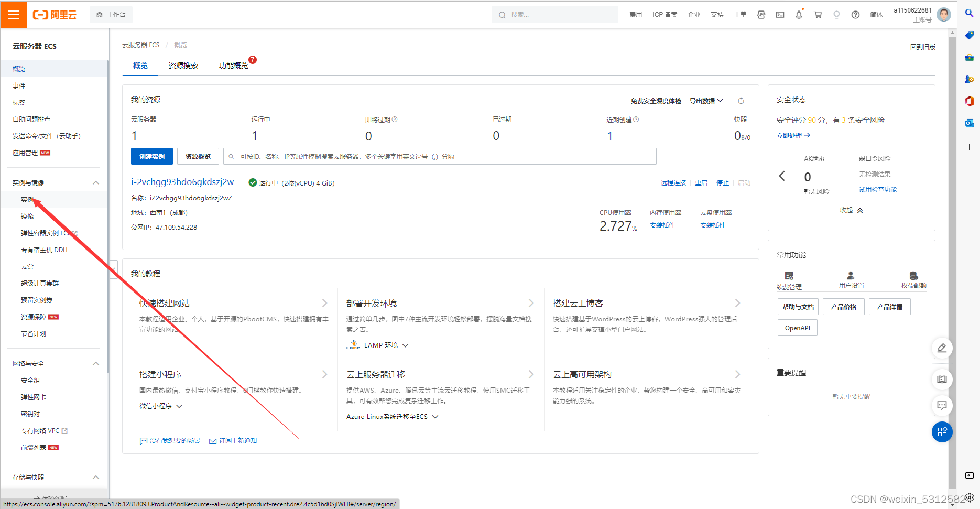
Task: Click the 资源概览 button
Action: pyautogui.click(x=198, y=156)
